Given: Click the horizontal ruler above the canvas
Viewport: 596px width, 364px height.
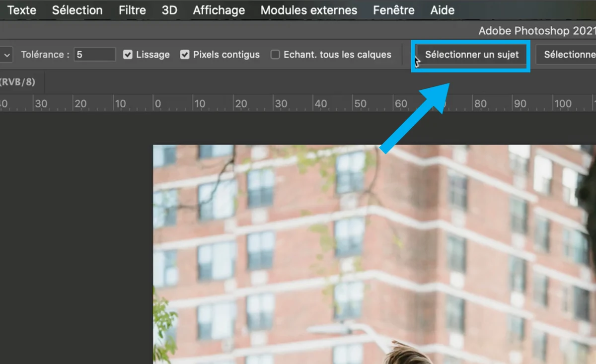Looking at the screenshot, I should pyautogui.click(x=298, y=103).
